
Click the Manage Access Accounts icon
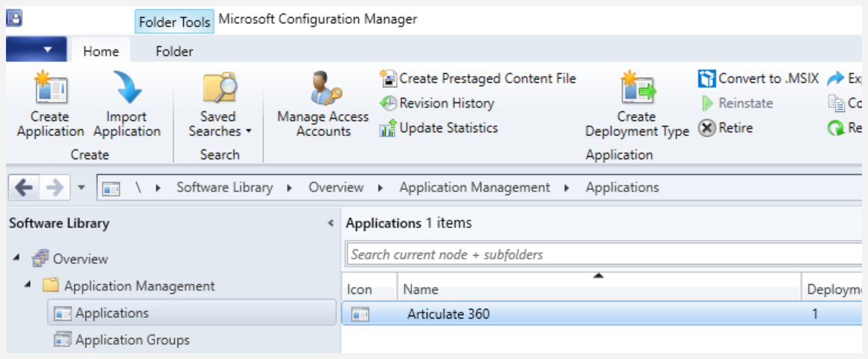(x=325, y=88)
